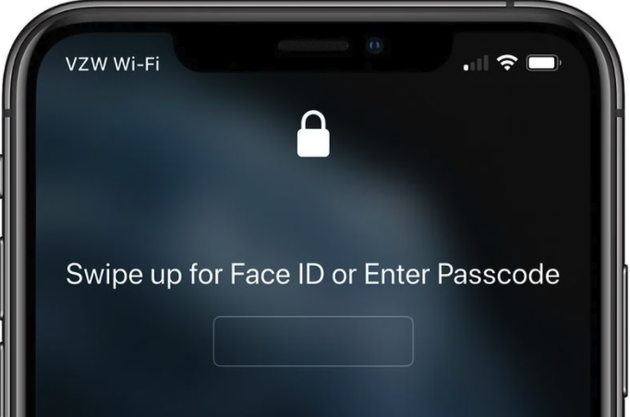Click the volume down button at lower left edge
630x417 pixels.
pyautogui.click(x=2, y=380)
